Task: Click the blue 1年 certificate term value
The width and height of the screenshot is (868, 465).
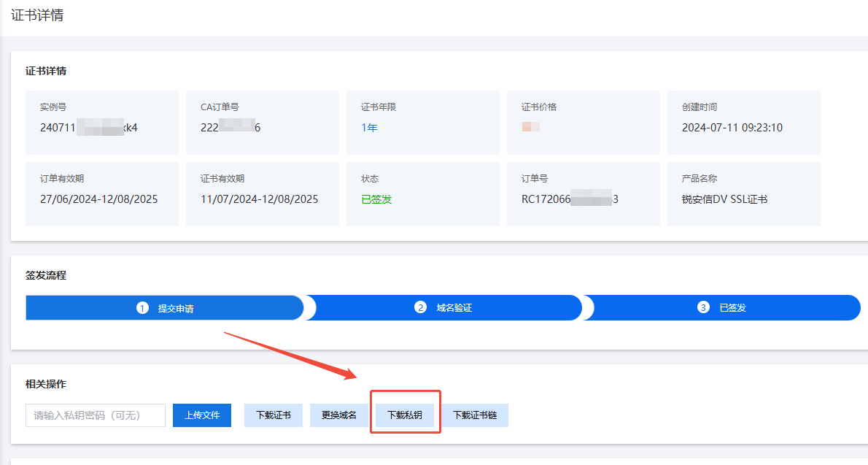Action: coord(369,128)
